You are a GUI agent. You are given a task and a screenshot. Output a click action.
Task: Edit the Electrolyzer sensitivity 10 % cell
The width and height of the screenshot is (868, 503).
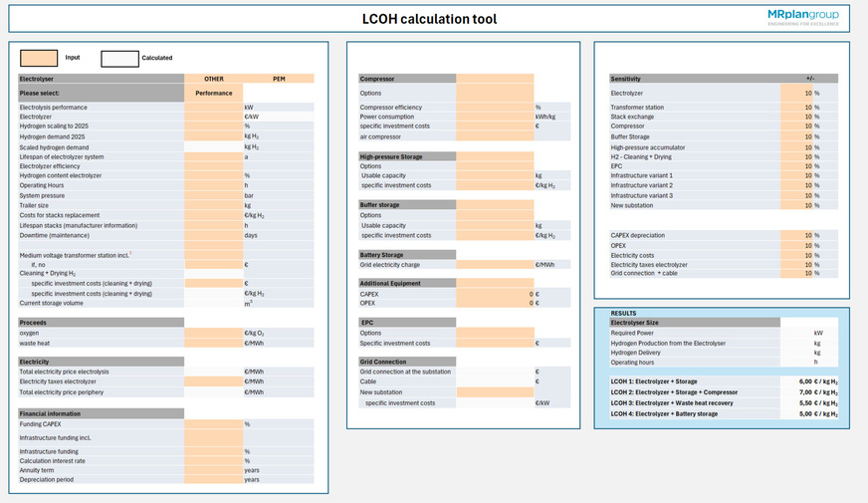coord(810,93)
